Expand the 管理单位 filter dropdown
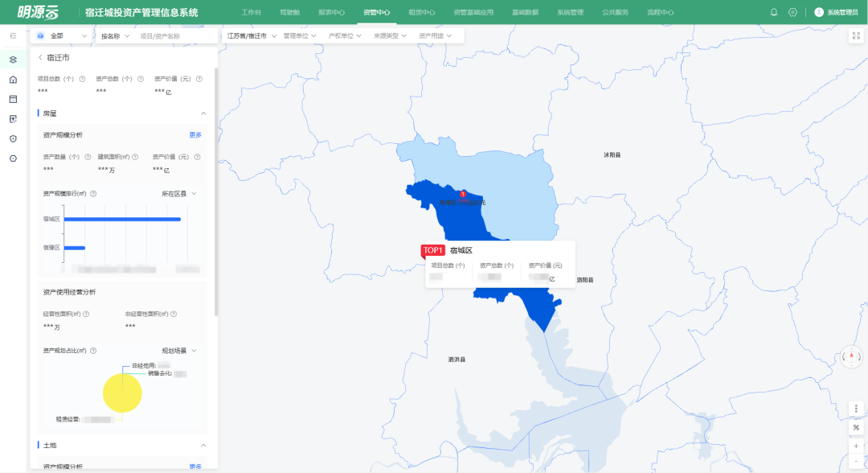This screenshot has height=473, width=868. click(x=300, y=36)
